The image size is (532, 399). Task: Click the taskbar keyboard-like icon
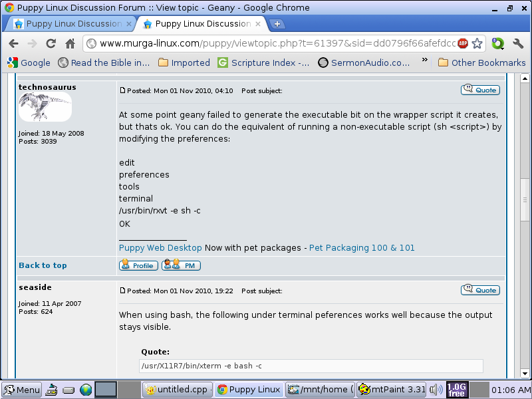tap(68, 390)
